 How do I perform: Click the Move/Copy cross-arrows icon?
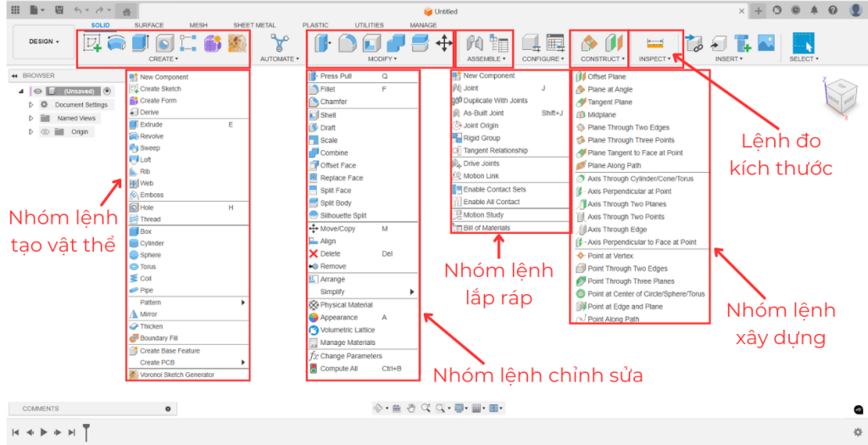[443, 42]
